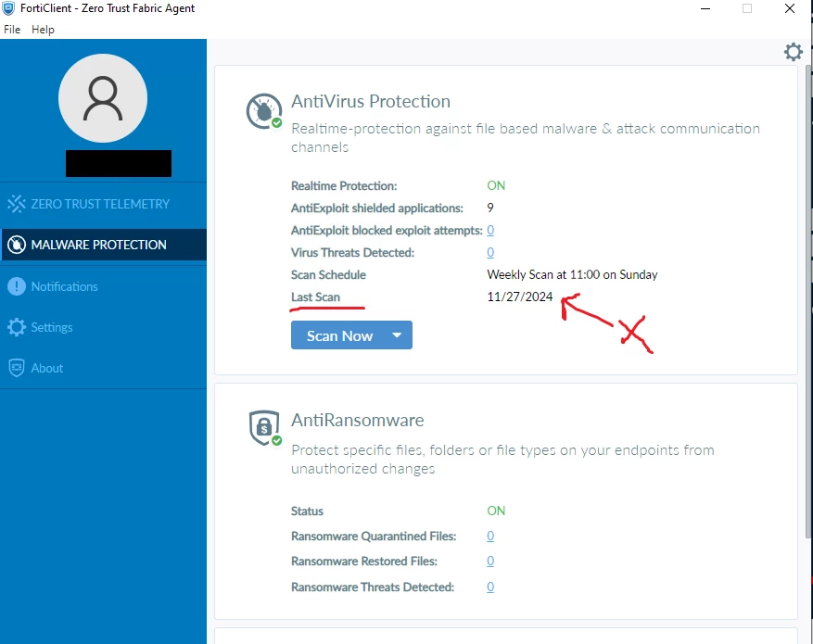
Task: Open the Help menu
Action: (x=43, y=30)
